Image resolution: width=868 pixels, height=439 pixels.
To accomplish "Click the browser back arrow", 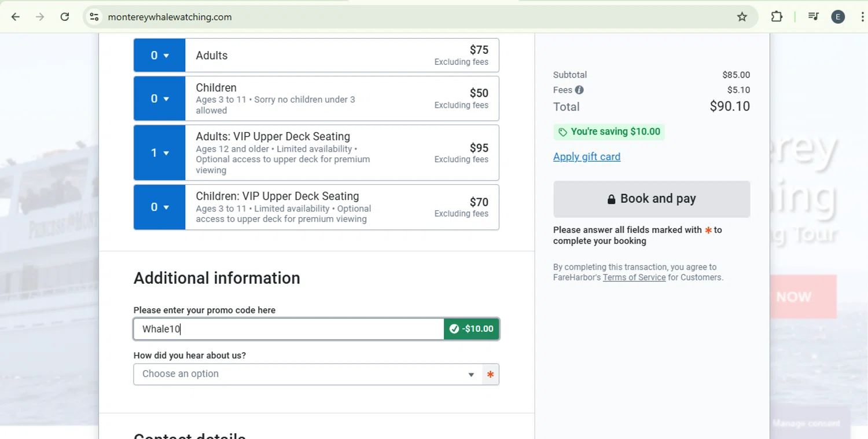I will [x=16, y=17].
